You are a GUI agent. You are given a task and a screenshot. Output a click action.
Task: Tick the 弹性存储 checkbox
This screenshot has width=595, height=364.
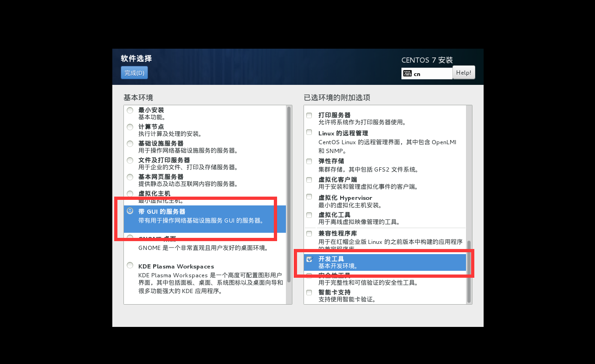(x=309, y=161)
